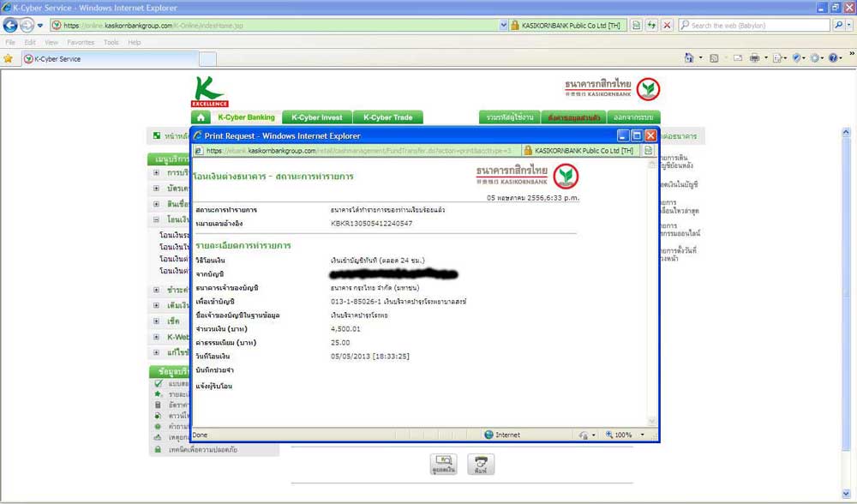Click the red Stop loading icon
Image resolution: width=857 pixels, height=504 pixels.
[668, 26]
